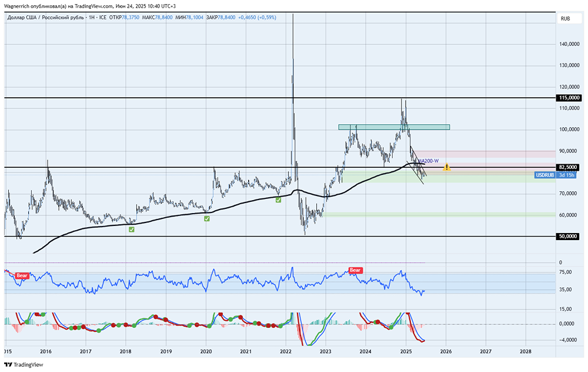Viewport: 588px width, 372px height.
Task: Click the 115,0000 horizontal line price label
Action: coord(569,98)
